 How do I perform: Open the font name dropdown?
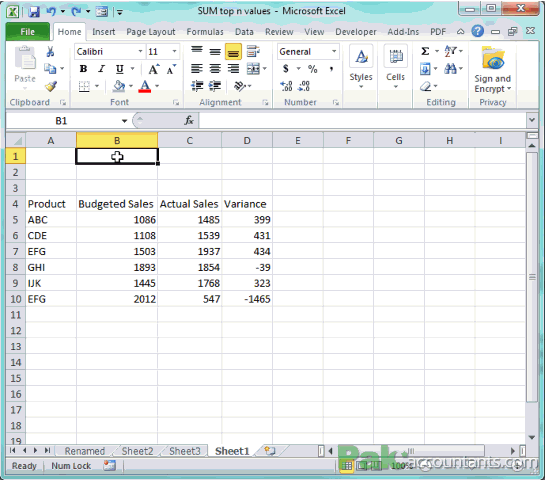coord(140,51)
